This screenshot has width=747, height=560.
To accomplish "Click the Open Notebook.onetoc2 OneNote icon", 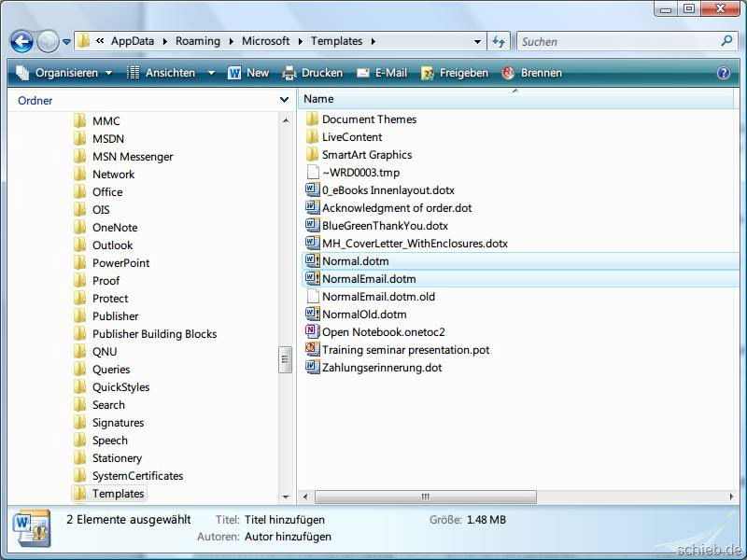I will coord(312,332).
